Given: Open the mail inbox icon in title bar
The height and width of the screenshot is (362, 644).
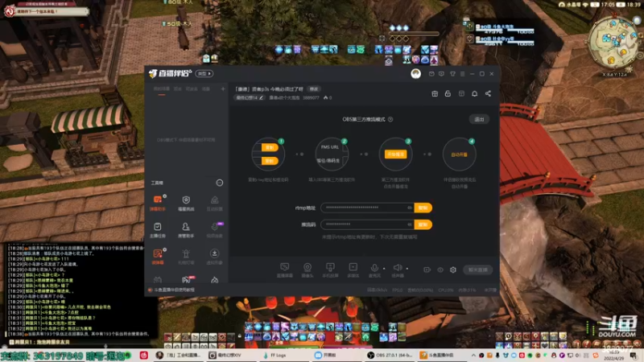Looking at the screenshot, I should click(x=431, y=74).
